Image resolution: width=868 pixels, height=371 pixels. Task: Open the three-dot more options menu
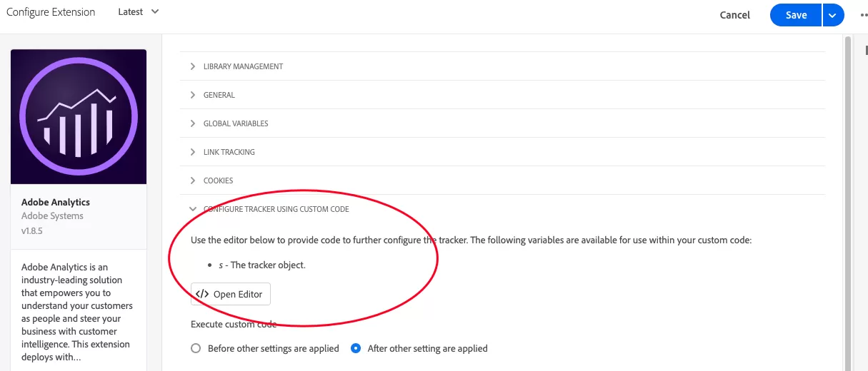coord(863,15)
